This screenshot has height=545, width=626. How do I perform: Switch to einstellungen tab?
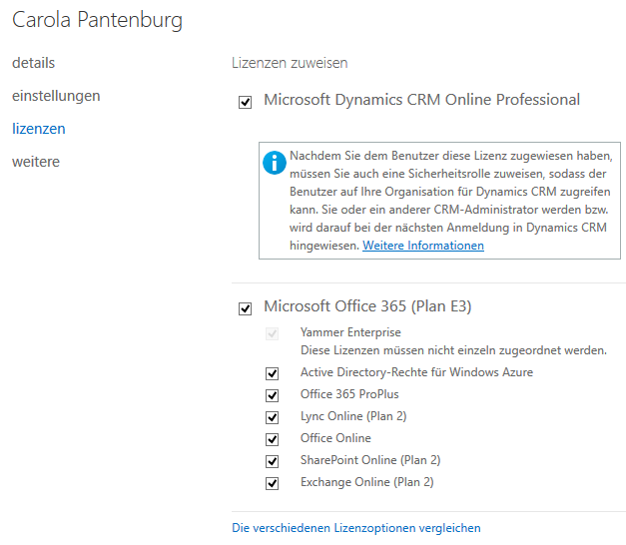click(x=56, y=96)
